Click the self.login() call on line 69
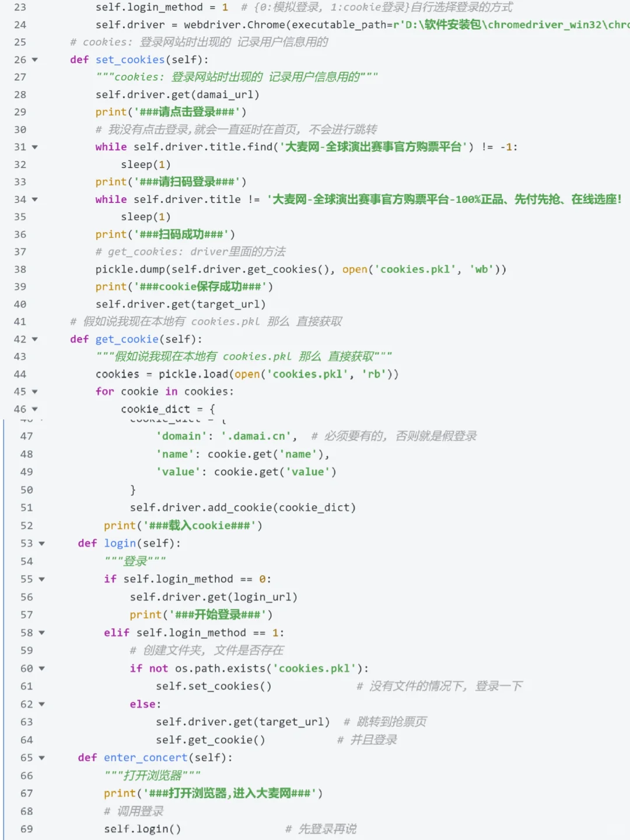Screen dimensions: 630x840 (142, 829)
